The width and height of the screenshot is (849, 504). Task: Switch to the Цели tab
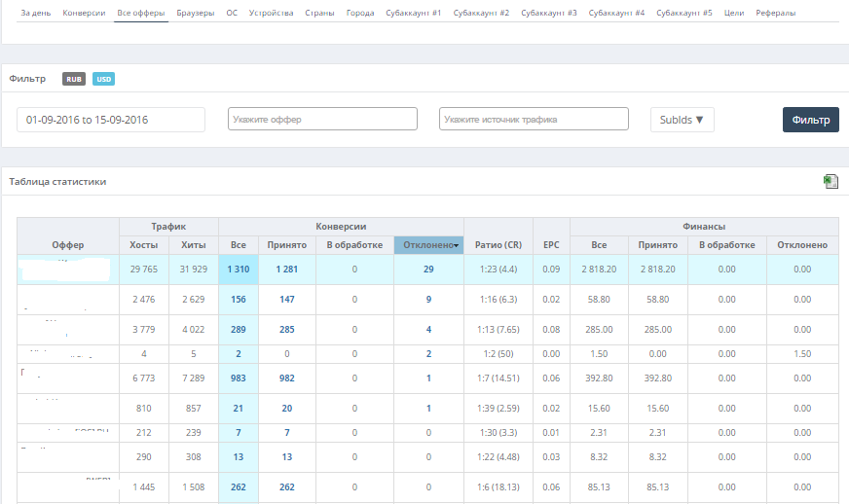[734, 13]
